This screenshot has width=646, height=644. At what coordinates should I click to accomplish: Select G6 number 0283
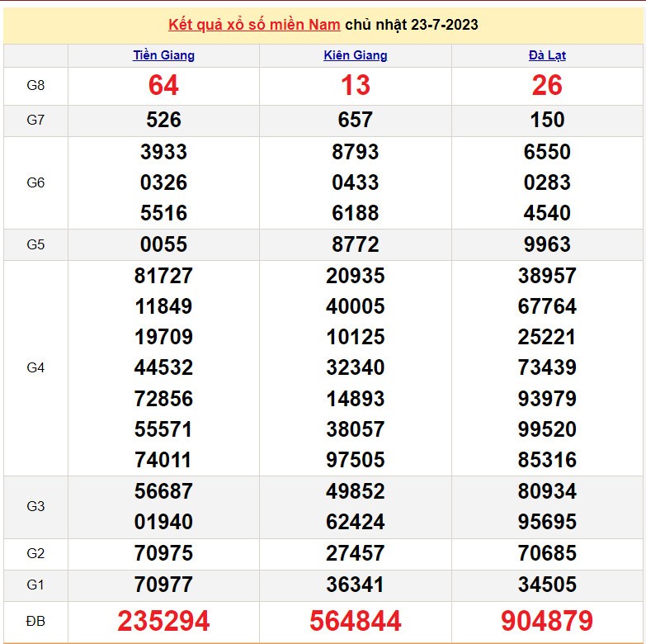[547, 182]
